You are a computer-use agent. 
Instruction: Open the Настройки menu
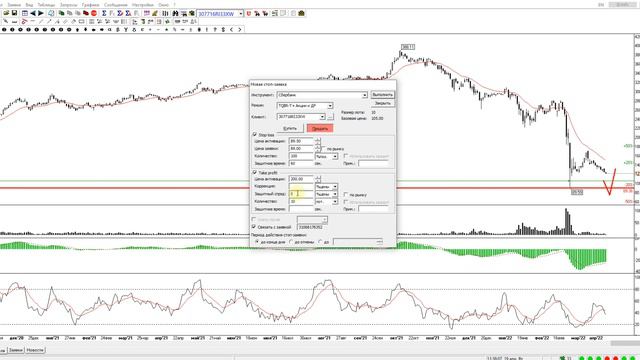point(143,5)
